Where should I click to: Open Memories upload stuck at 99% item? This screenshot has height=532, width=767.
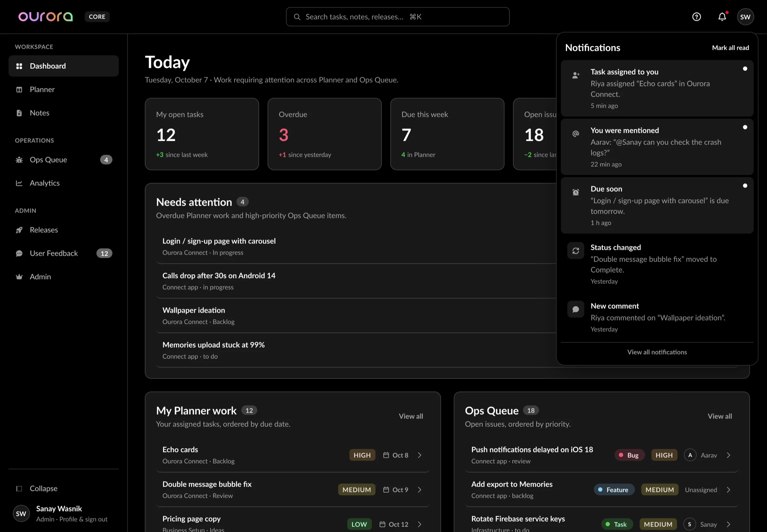(356, 350)
